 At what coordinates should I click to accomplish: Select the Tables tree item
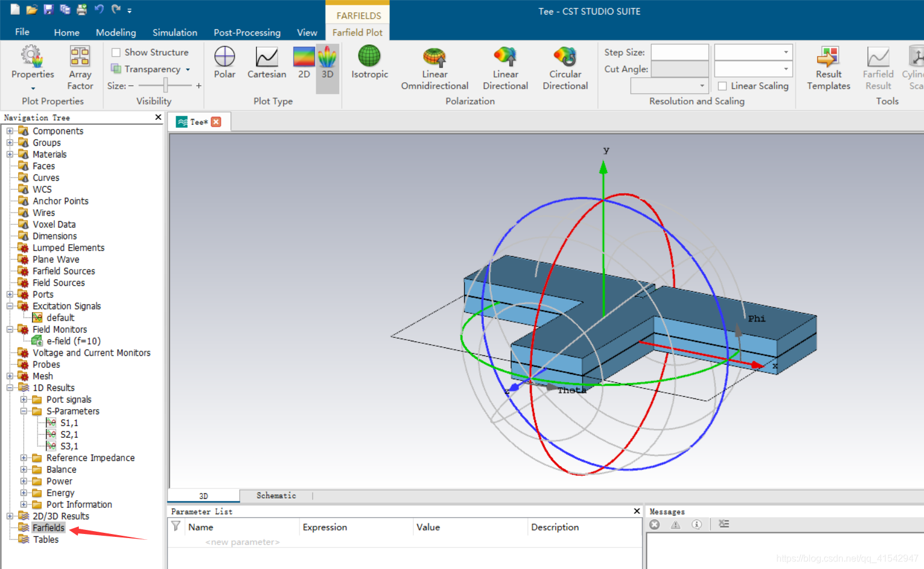pyautogui.click(x=46, y=539)
